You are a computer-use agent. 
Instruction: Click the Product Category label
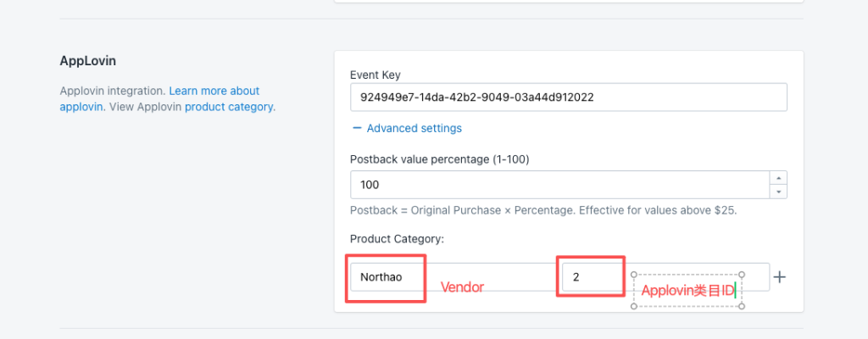(x=397, y=239)
